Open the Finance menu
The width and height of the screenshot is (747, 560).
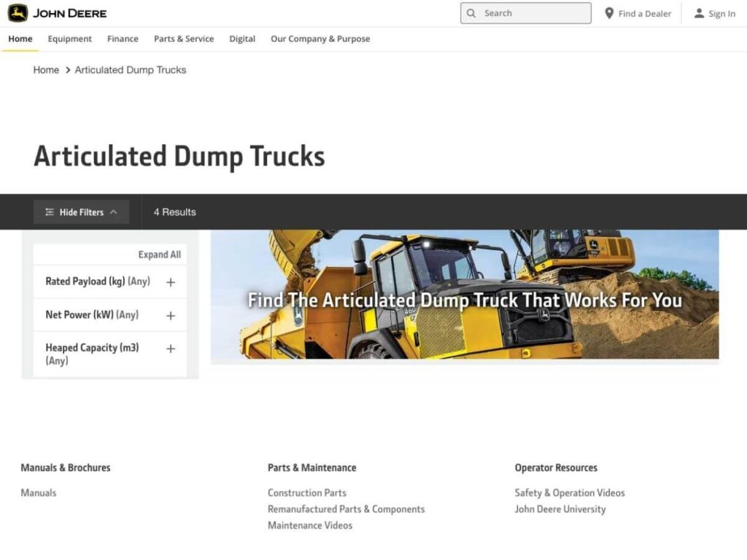(123, 39)
